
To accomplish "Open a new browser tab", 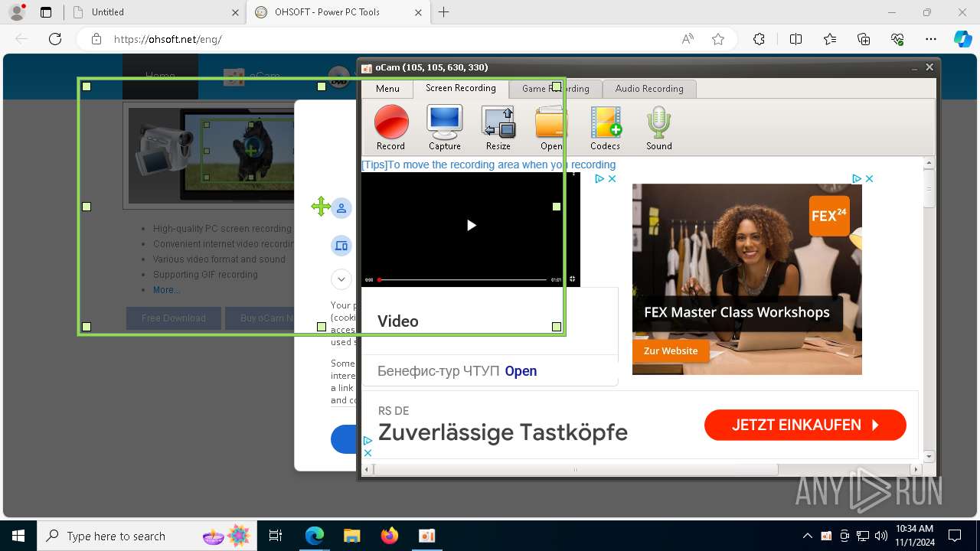I will click(x=443, y=12).
